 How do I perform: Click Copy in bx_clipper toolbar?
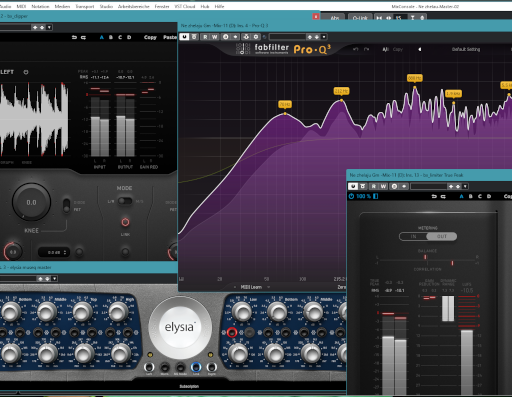(150, 37)
